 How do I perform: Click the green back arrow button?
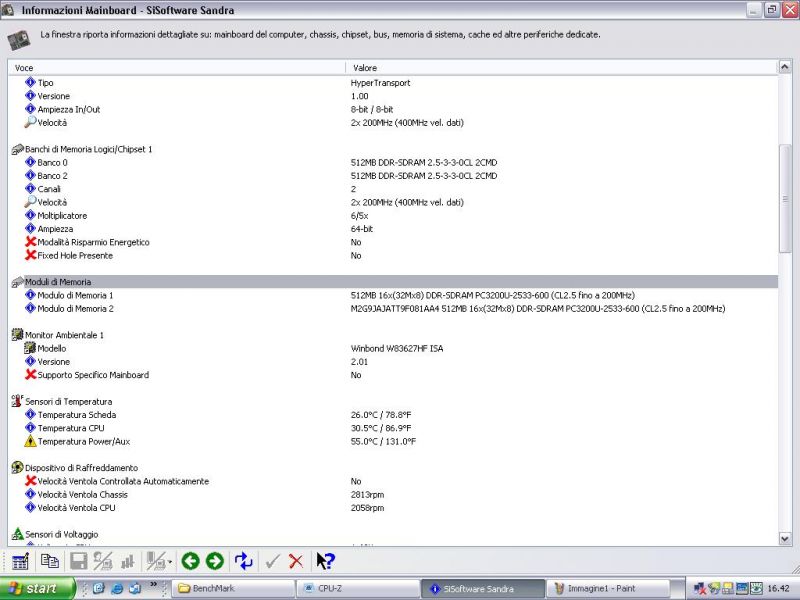pyautogui.click(x=190, y=561)
